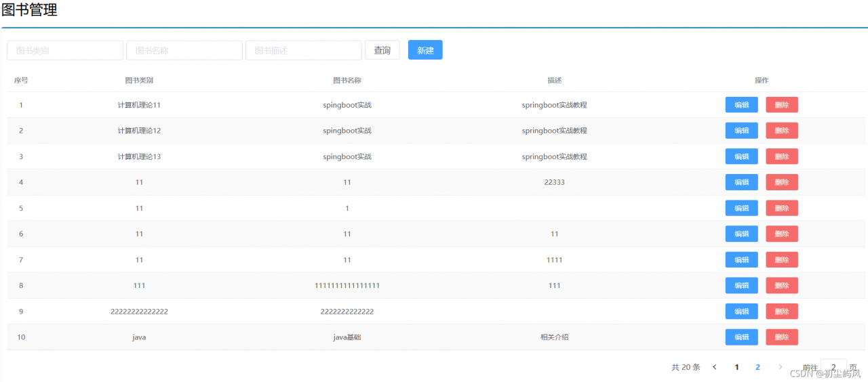The image size is (868, 382).
Task: Click the 描述 column header
Action: 555,80
